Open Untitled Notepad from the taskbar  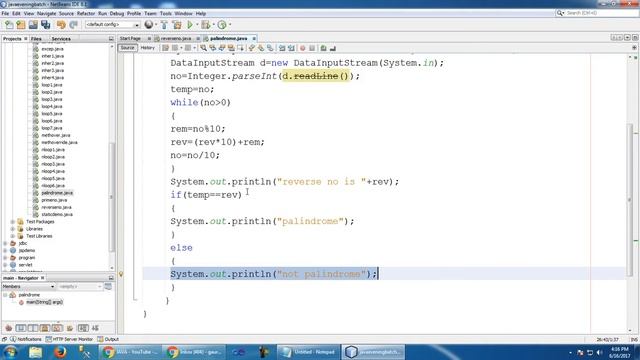pyautogui.click(x=308, y=352)
